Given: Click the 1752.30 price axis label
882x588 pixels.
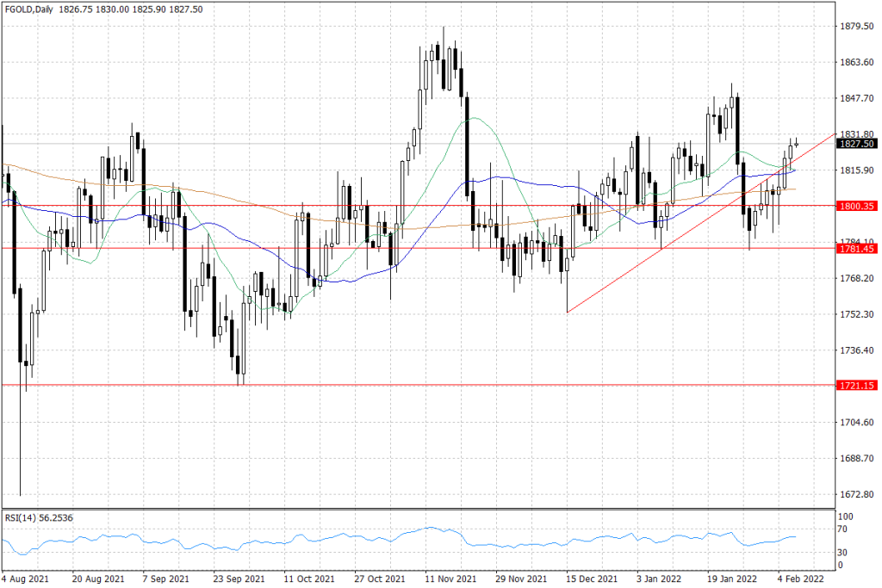Looking at the screenshot, I should point(856,314).
